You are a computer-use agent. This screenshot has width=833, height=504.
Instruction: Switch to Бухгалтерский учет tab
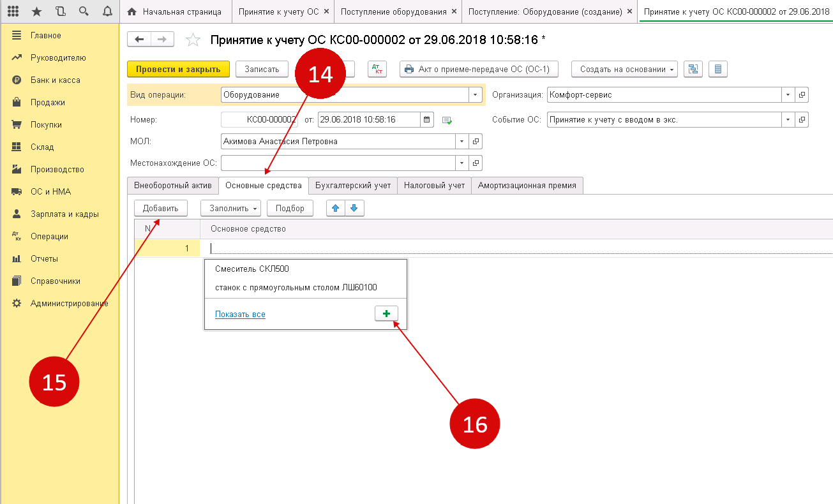click(x=353, y=186)
